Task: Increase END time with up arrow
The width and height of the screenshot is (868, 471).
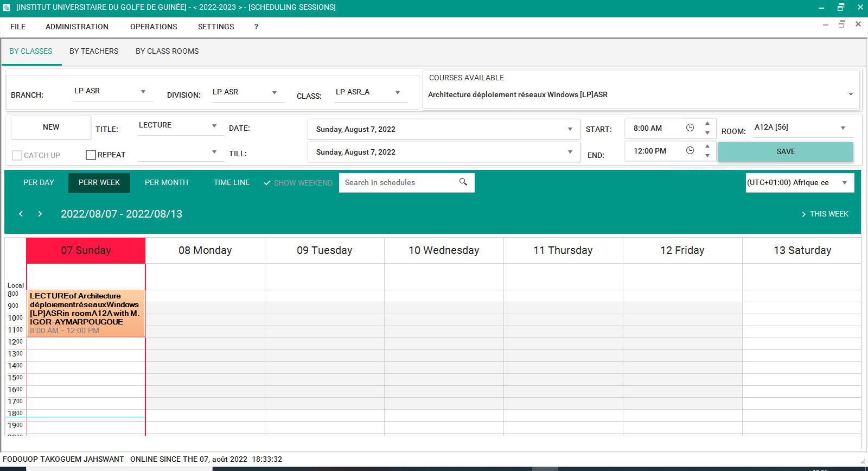Action: (x=707, y=146)
